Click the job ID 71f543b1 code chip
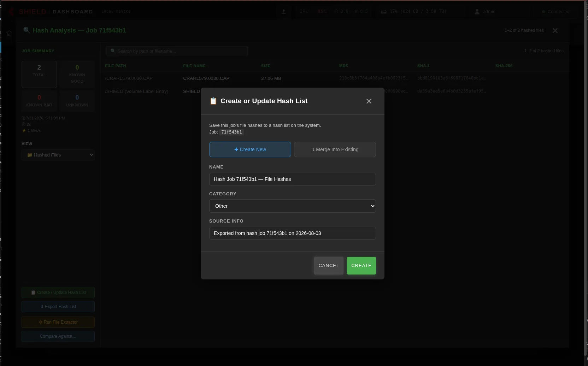The image size is (588, 366). click(231, 132)
